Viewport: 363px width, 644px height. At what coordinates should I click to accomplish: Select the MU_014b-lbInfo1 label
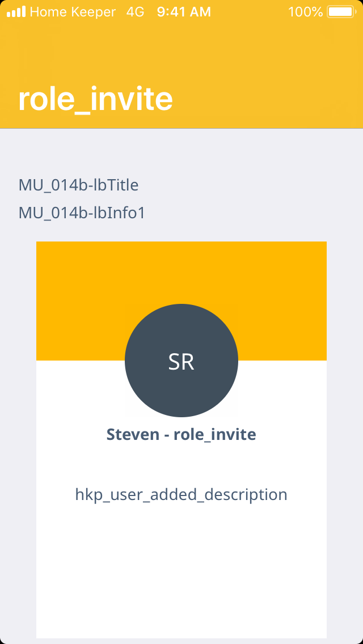pyautogui.click(x=82, y=213)
